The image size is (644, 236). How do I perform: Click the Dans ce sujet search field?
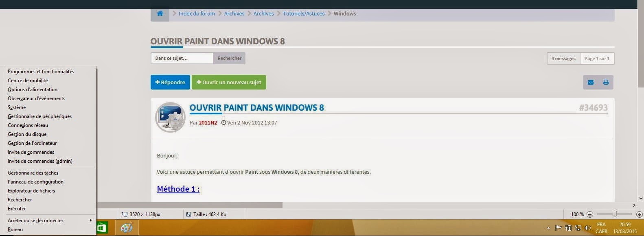click(x=182, y=58)
